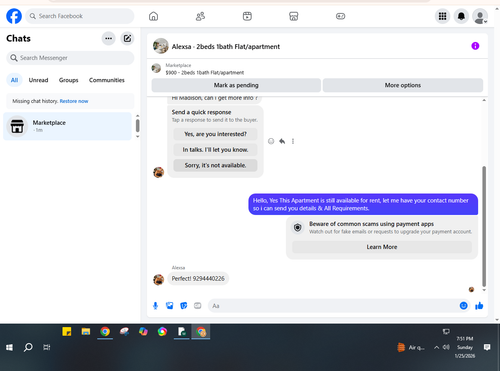Screen dimensions: 500x371
Task: React to message with emoji icon
Action: point(271,141)
